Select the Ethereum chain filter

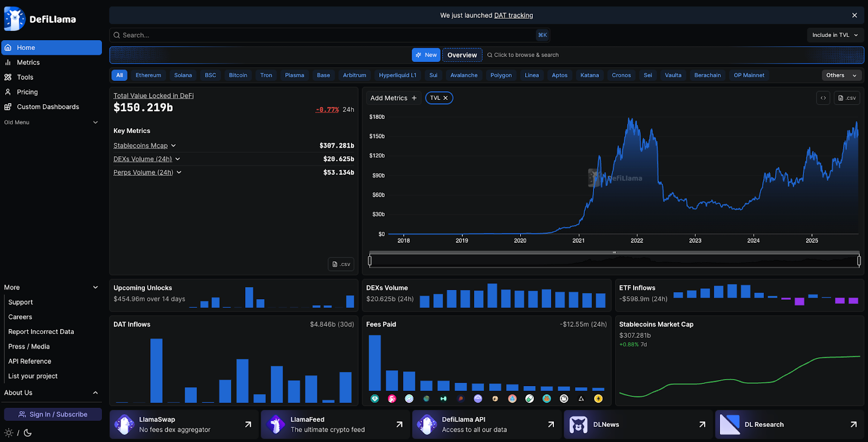click(148, 75)
